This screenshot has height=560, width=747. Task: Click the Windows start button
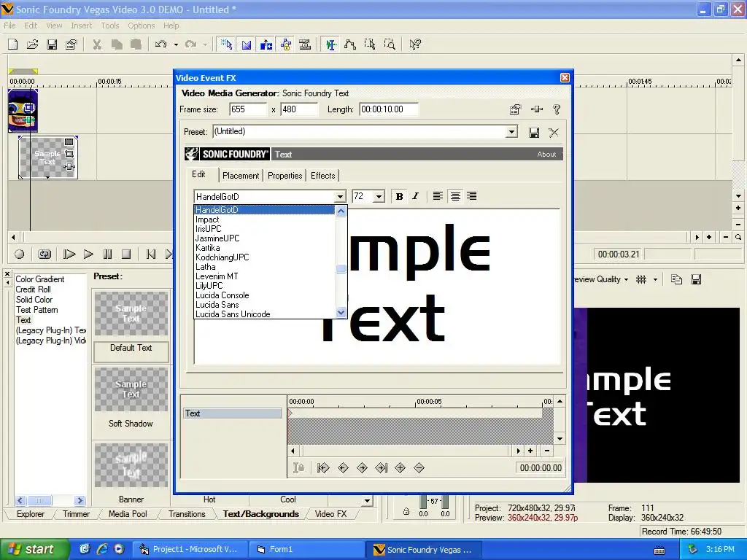coord(34,550)
